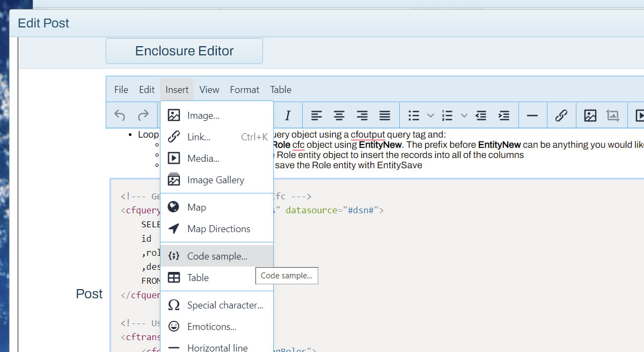Justify text alignment

385,115
